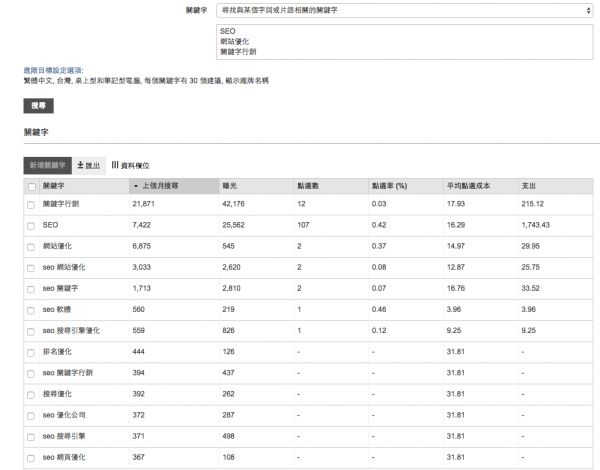Viewport: 600px width, 470px height.
Task: Open the keyword search type dropdown
Action: [404, 10]
